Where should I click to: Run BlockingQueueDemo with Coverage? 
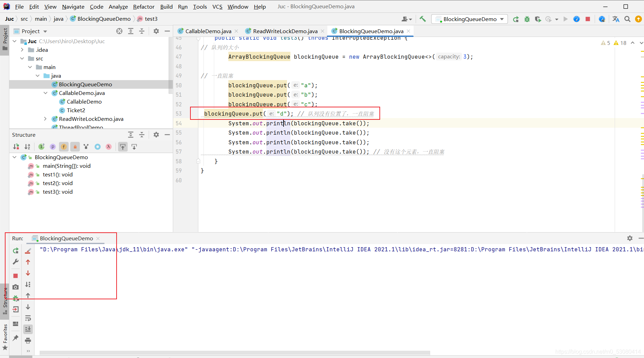[538, 19]
